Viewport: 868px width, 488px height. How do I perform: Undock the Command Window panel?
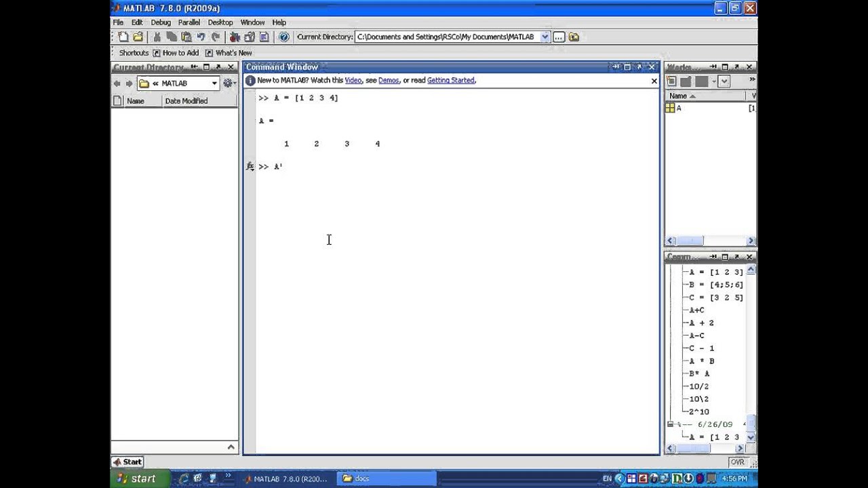639,67
